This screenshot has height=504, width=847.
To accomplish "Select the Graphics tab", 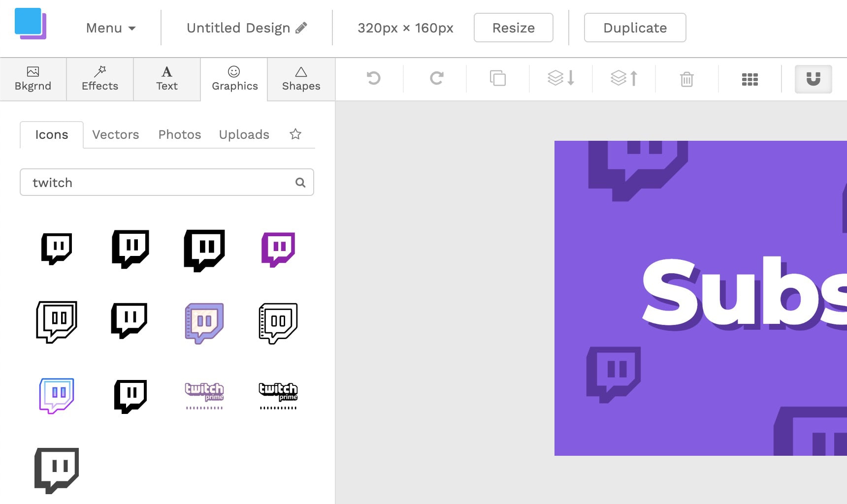I will click(x=234, y=79).
